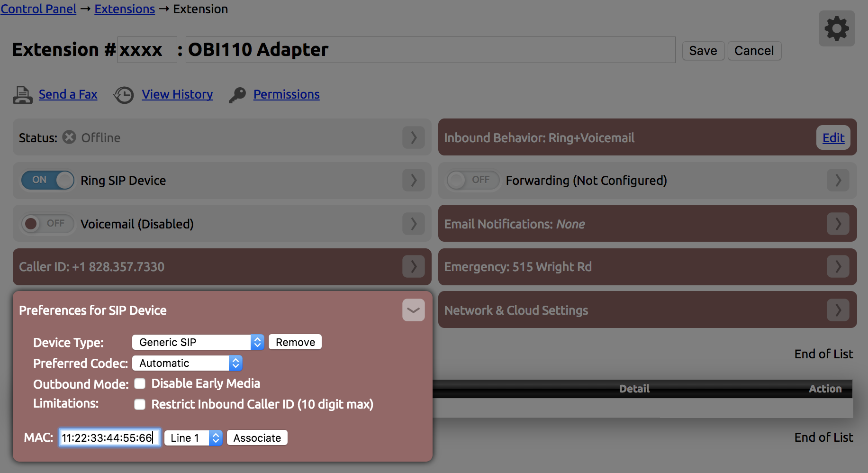Go to Extensions breadcrumb link
This screenshot has width=868, height=473.
coord(125,9)
